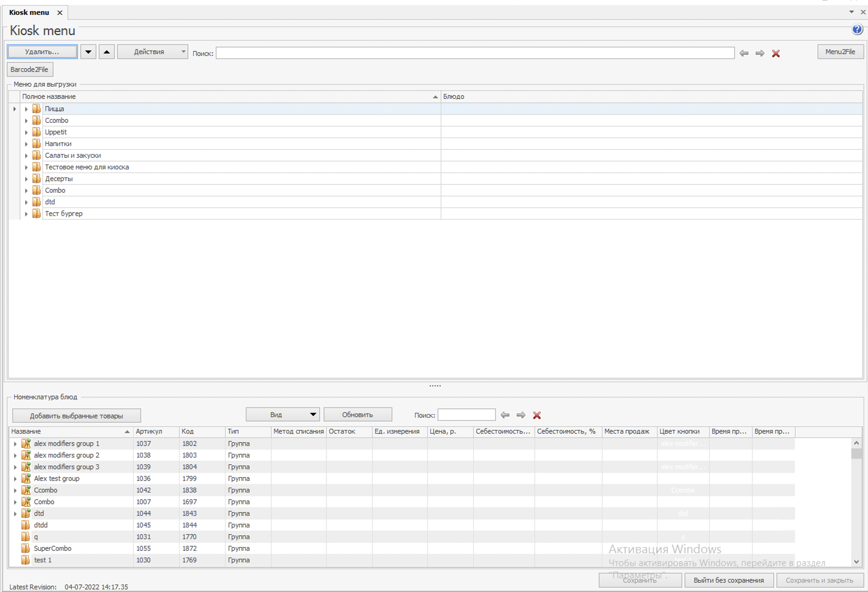Expand the Ccombo folder in upper menu tree
This screenshot has height=592, width=868.
26,121
